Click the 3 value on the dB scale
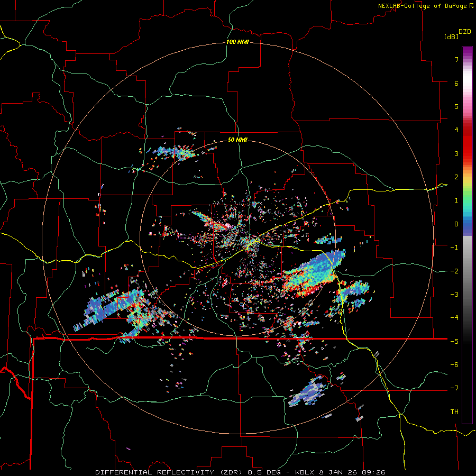This screenshot has width=476, height=476. pyautogui.click(x=456, y=153)
